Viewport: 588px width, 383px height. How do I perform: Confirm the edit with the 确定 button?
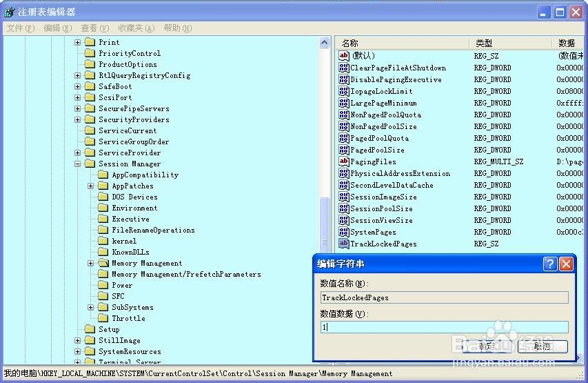pyautogui.click(x=487, y=346)
